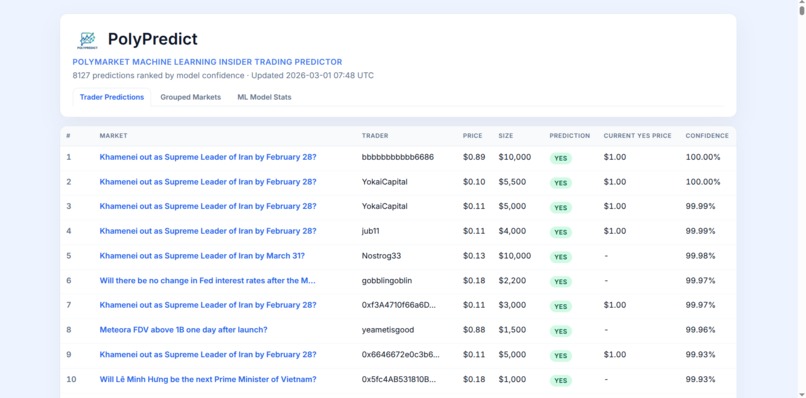This screenshot has width=806, height=398.
Task: Select trader bbbbbbbbbbb6686
Action: click(x=397, y=157)
